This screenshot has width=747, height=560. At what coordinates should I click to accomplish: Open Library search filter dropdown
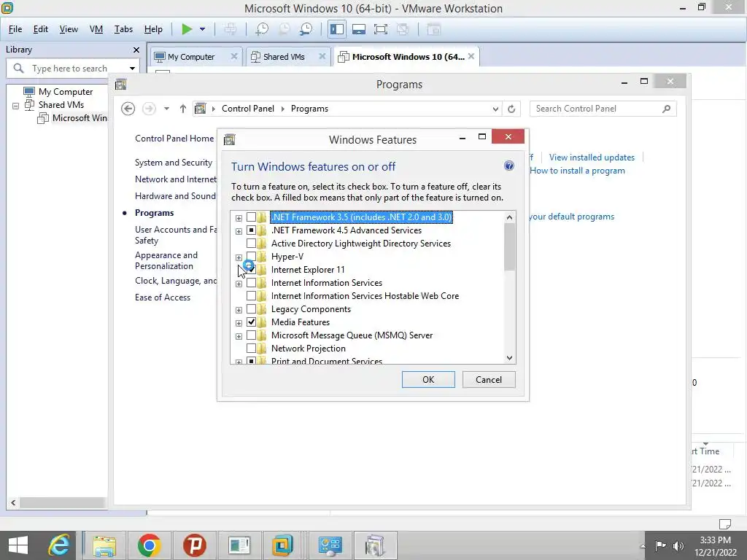point(132,69)
